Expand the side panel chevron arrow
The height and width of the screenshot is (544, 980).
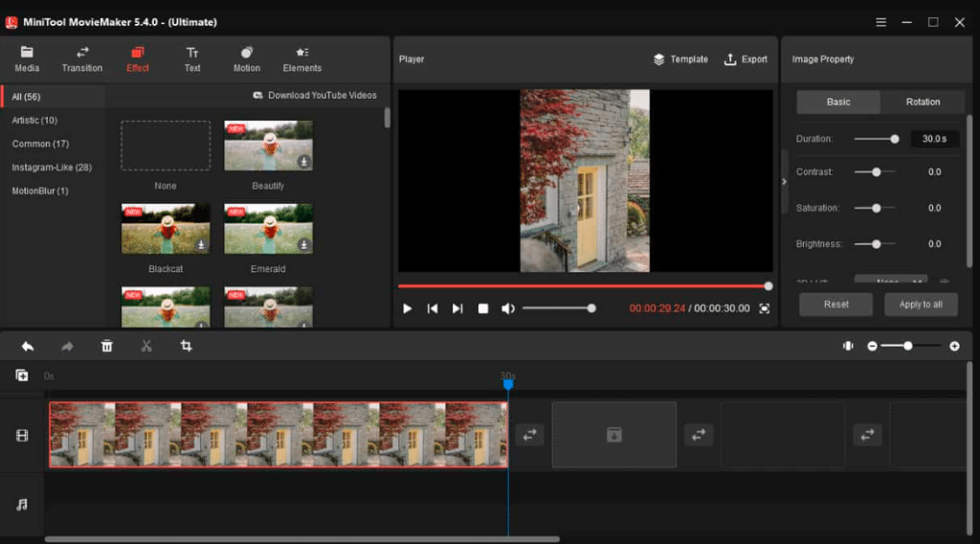pyautogui.click(x=785, y=182)
